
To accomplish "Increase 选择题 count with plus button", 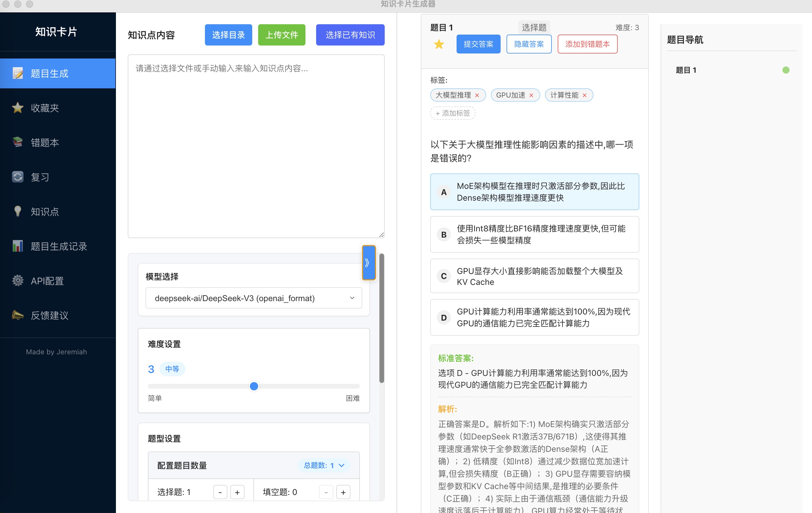I will coord(237,492).
